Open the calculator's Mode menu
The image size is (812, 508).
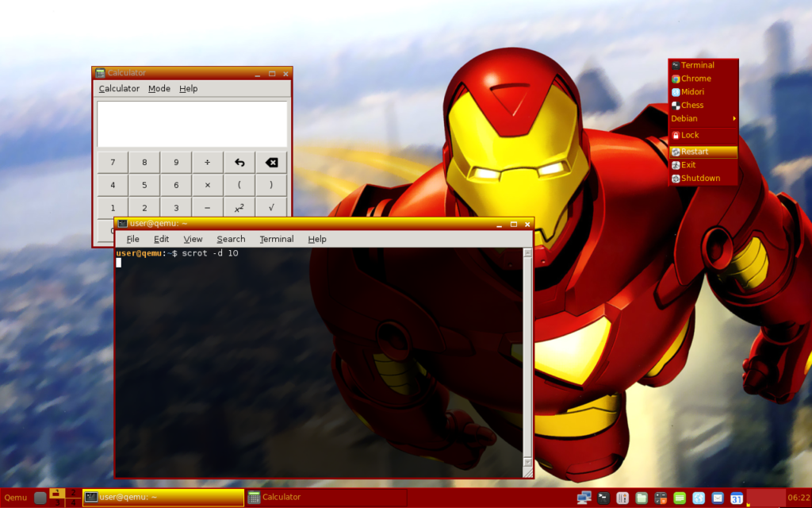[x=159, y=89]
